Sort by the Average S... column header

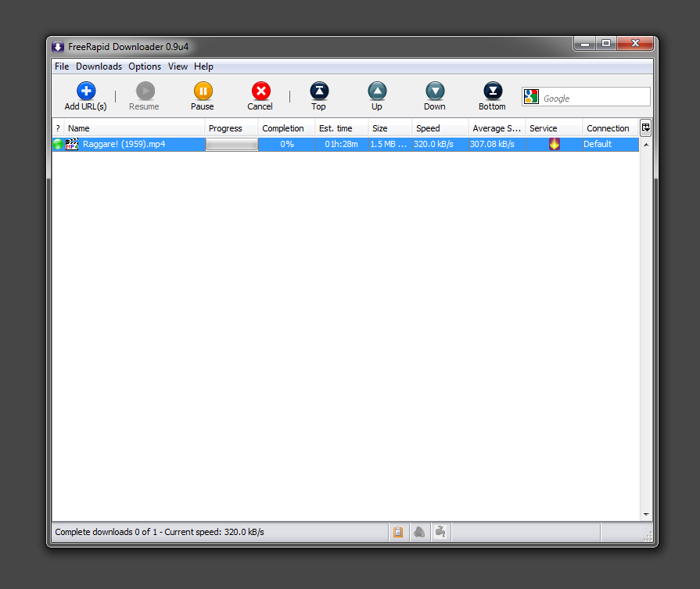[497, 128]
